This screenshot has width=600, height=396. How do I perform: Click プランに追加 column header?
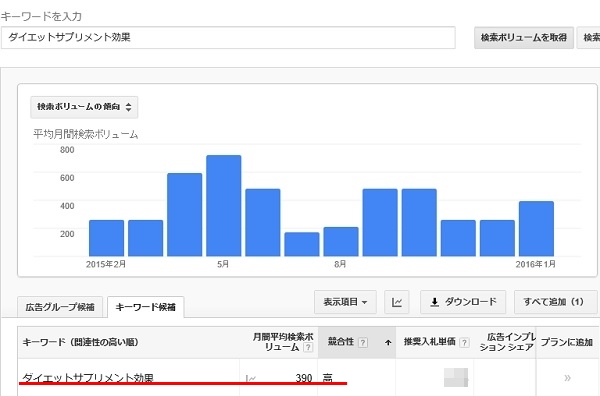pyautogui.click(x=566, y=342)
